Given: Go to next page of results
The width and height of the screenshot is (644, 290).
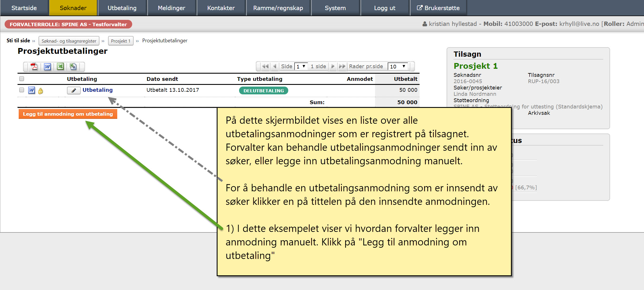Looking at the screenshot, I should coord(333,66).
